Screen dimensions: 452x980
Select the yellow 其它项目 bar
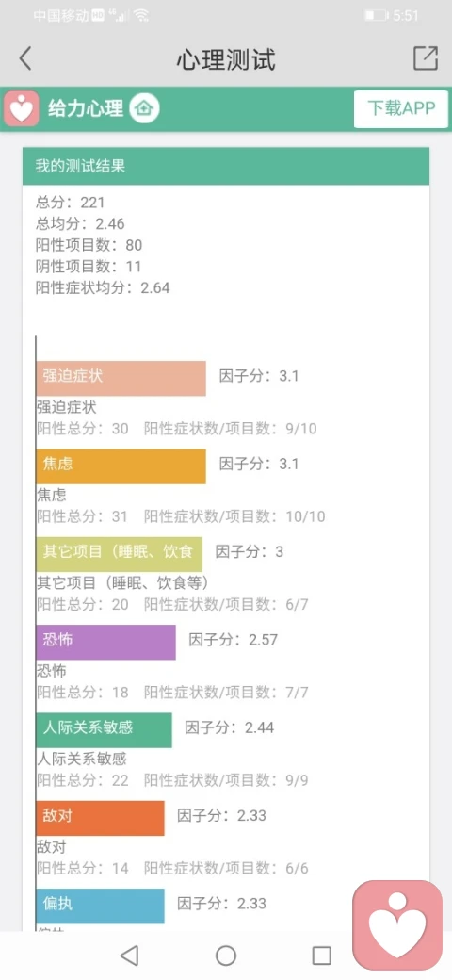pos(119,554)
